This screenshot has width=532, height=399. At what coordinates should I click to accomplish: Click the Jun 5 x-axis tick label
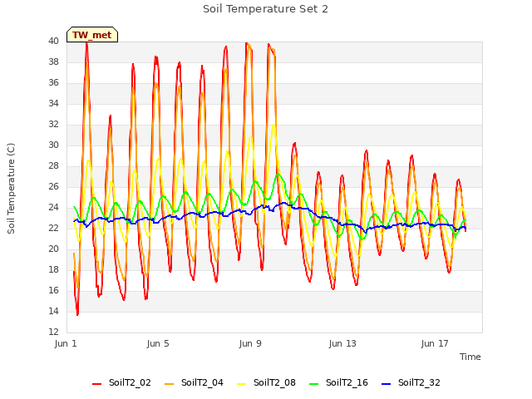pyautogui.click(x=158, y=343)
